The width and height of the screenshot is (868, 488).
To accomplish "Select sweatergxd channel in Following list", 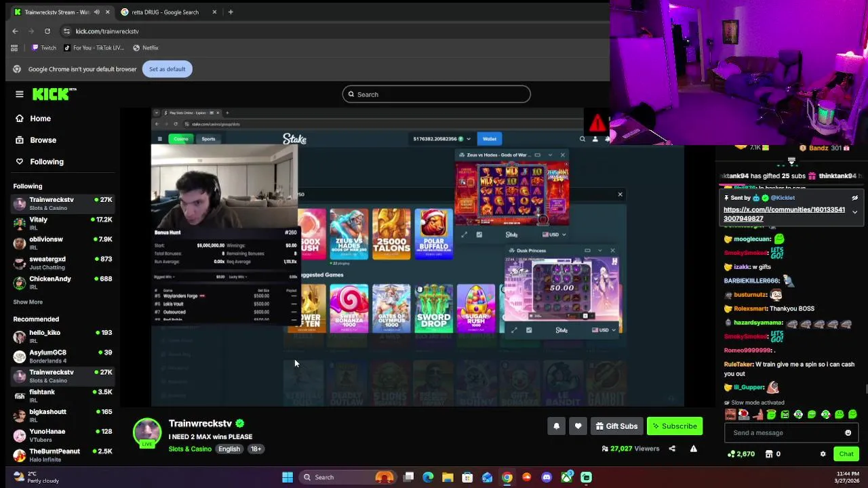I will 62,263.
